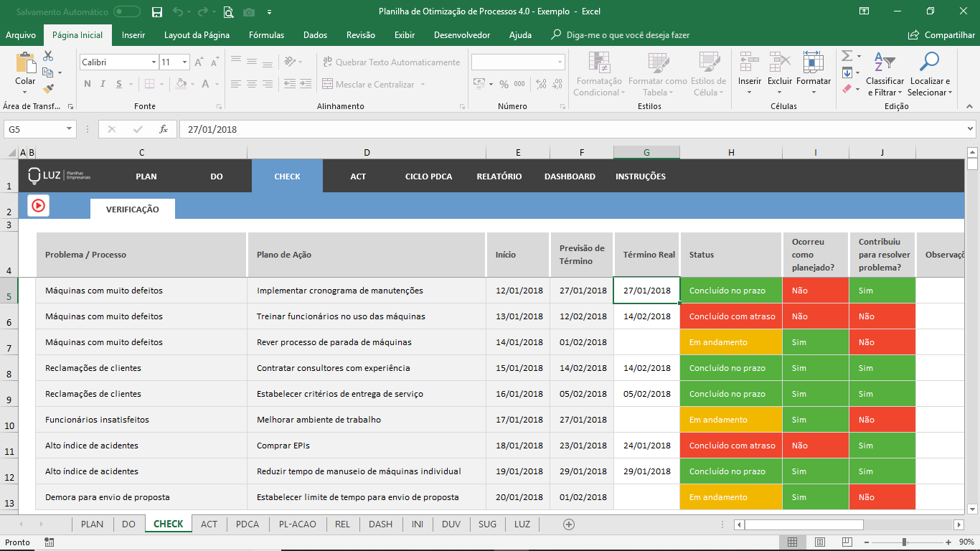Click the Inserir cells icon
The width and height of the screenshot is (980, 551).
pos(750,62)
